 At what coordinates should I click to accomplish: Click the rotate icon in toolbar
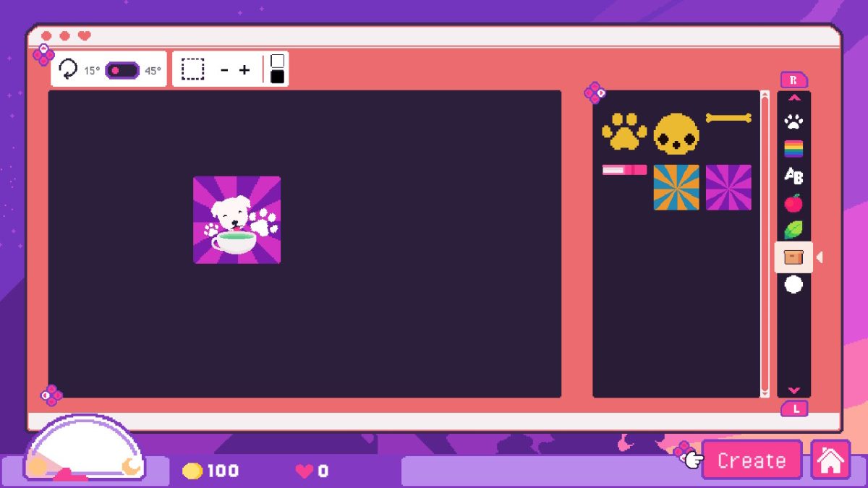coord(68,70)
